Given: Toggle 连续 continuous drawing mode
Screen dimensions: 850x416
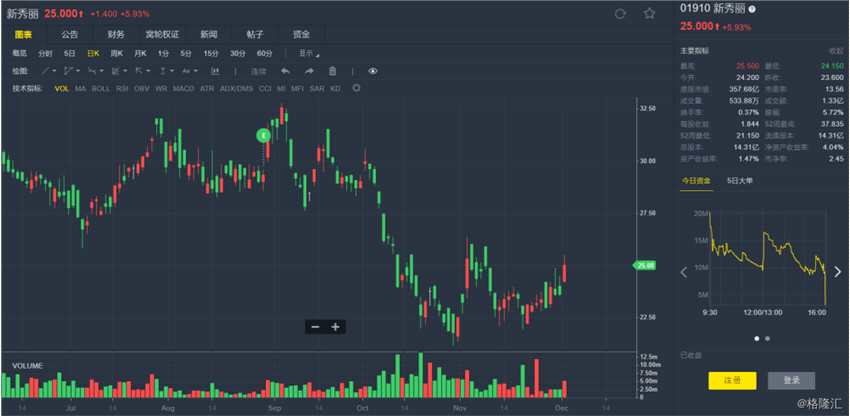Looking at the screenshot, I should click(258, 71).
